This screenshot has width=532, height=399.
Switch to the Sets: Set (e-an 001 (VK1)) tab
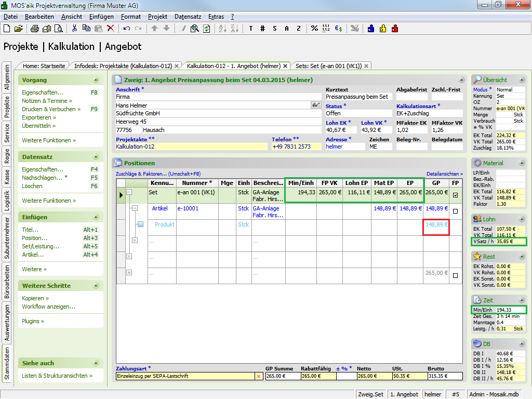coord(328,66)
